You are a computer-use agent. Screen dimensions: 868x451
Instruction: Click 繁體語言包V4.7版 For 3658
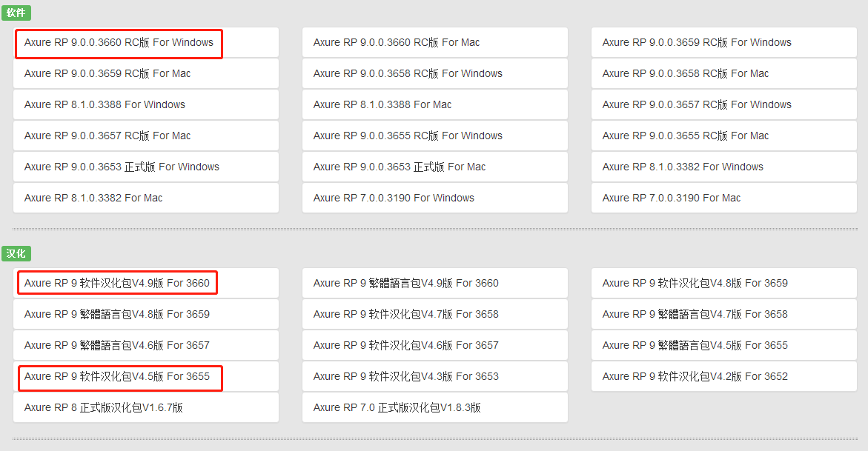(723, 314)
